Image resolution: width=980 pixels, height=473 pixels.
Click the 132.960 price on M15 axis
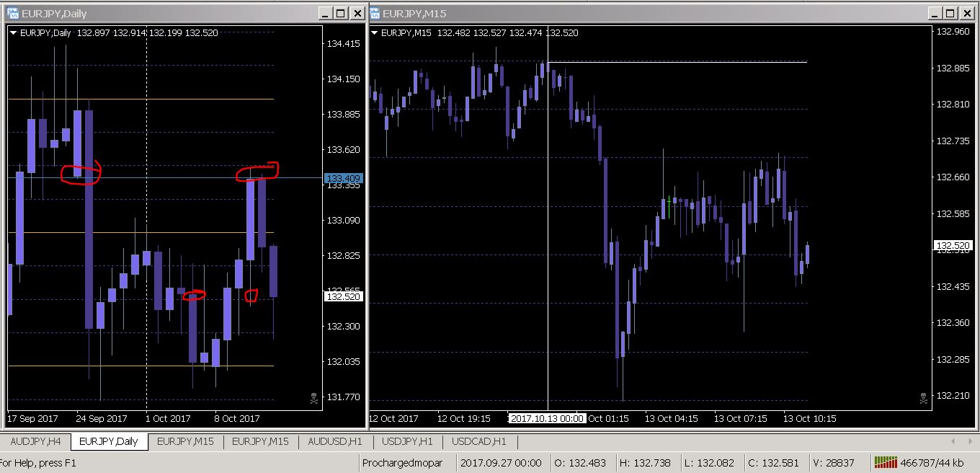point(953,32)
